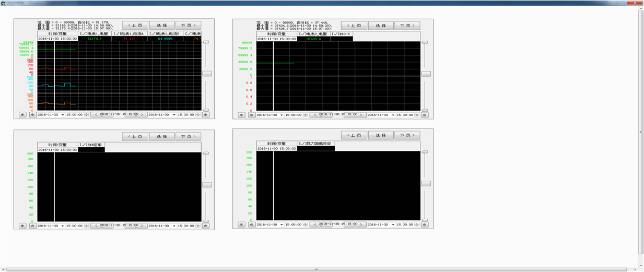Screen dimensions: 644x272
Task: Step time backward with < in lower-left trend panel
Action: (x=96, y=226)
